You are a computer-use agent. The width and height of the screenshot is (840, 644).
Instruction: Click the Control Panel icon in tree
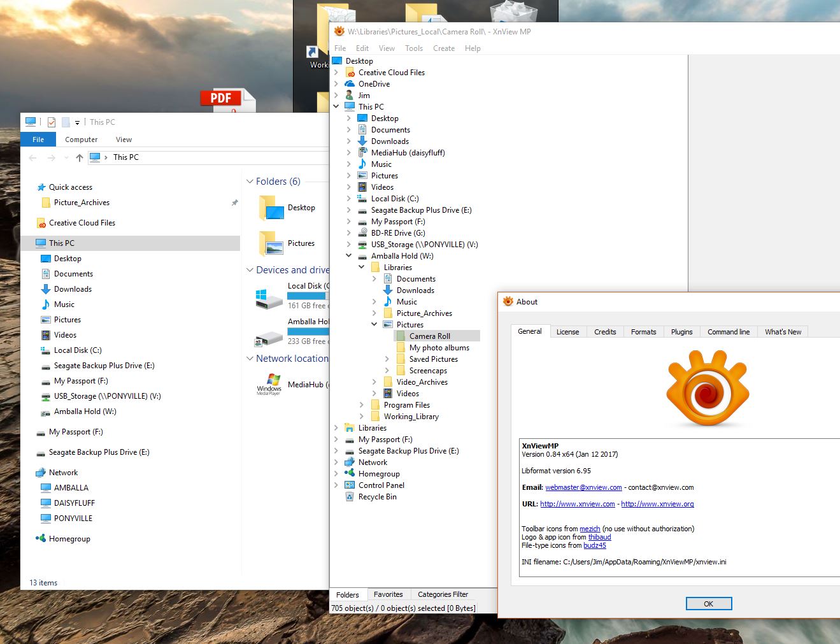click(x=349, y=485)
